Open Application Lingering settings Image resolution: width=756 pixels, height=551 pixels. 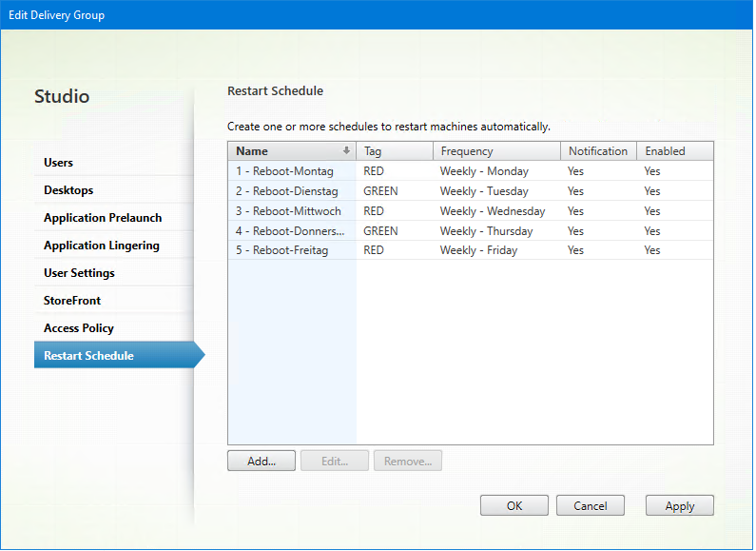(102, 246)
